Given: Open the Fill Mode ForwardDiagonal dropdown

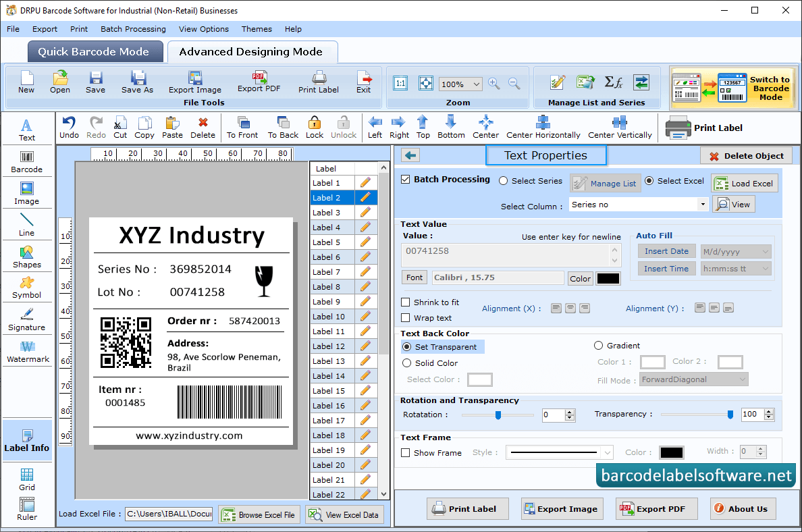Looking at the screenshot, I should (742, 379).
